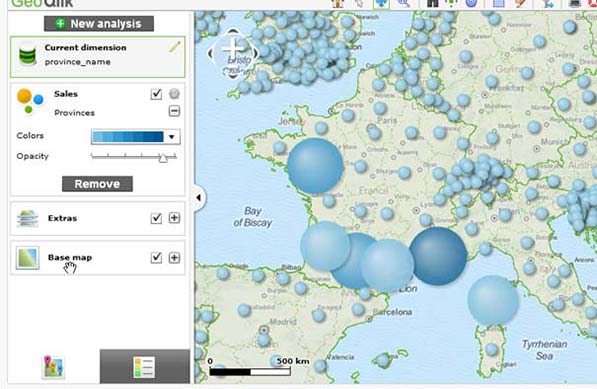This screenshot has height=389, width=597.
Task: Remove the Sales layer
Action: pyautogui.click(x=97, y=184)
